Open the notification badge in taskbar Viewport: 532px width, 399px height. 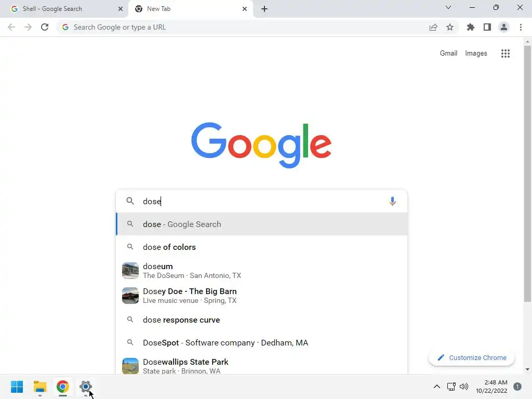pyautogui.click(x=517, y=387)
